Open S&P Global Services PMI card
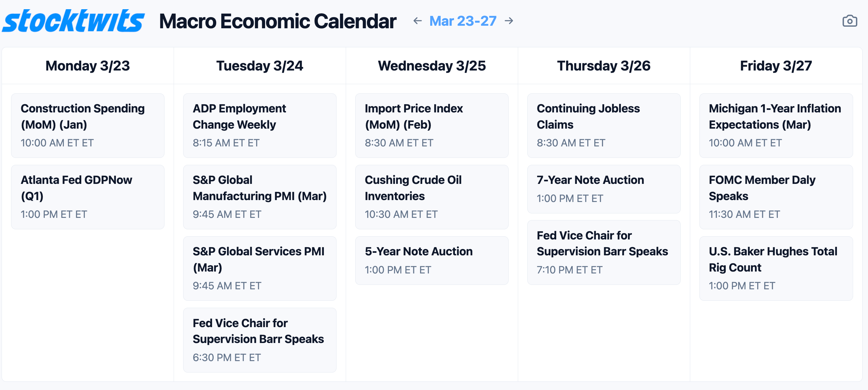This screenshot has height=390, width=868. click(x=259, y=268)
